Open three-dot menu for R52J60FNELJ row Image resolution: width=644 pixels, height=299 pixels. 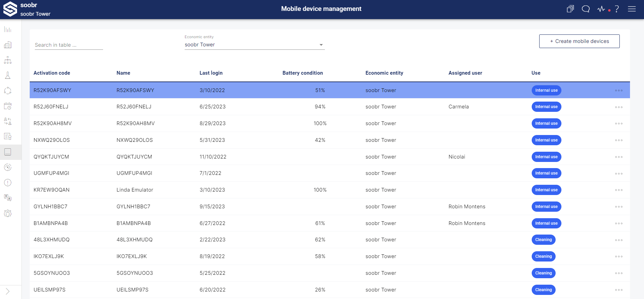tap(619, 107)
